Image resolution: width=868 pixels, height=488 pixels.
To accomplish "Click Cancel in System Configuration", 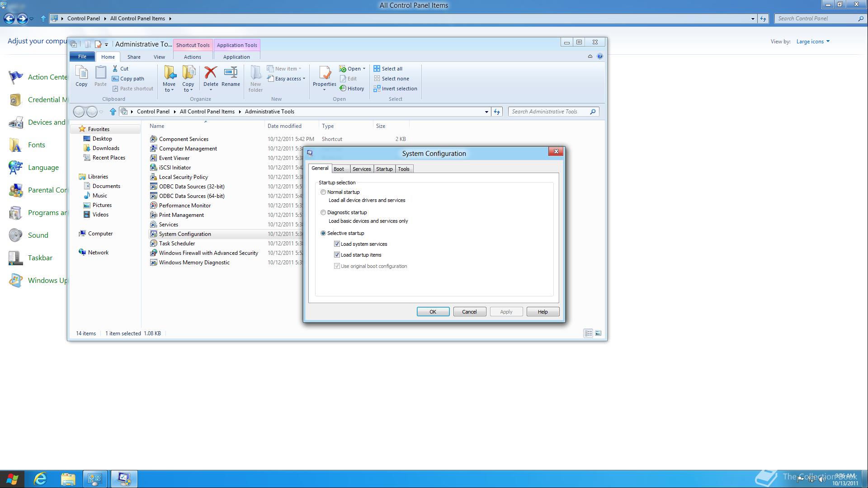I will (x=469, y=312).
